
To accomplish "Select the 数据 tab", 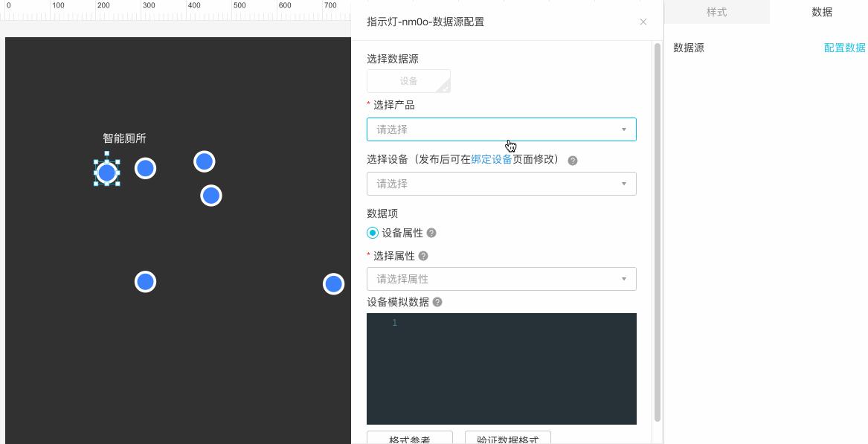I will [x=821, y=12].
